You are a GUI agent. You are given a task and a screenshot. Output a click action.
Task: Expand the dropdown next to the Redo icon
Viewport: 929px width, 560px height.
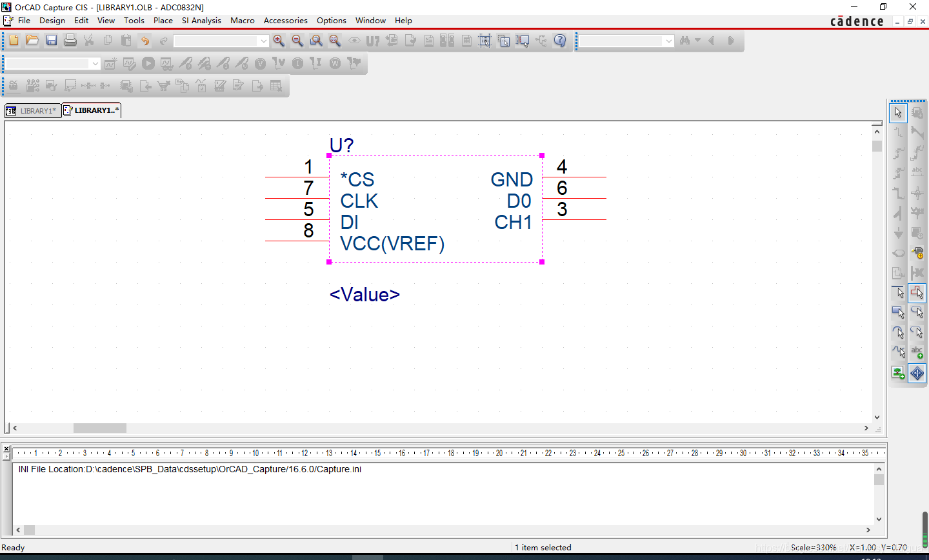point(263,41)
